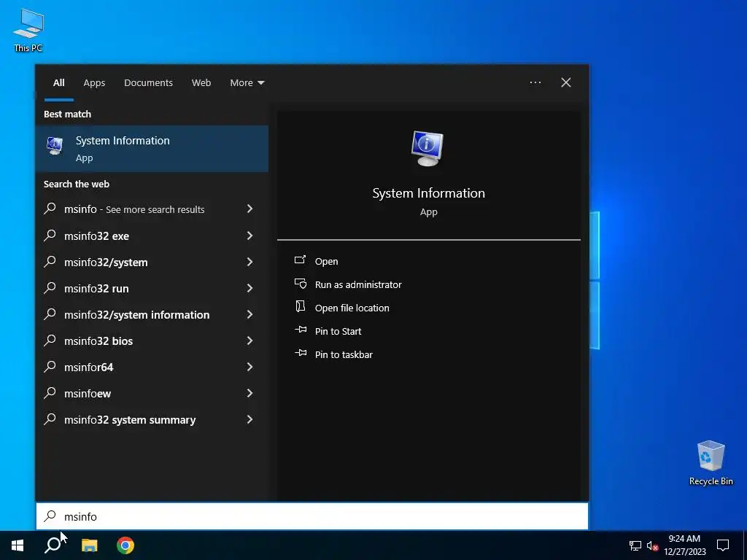Switch to the Web search tab
The height and width of the screenshot is (560, 747).
201,83
